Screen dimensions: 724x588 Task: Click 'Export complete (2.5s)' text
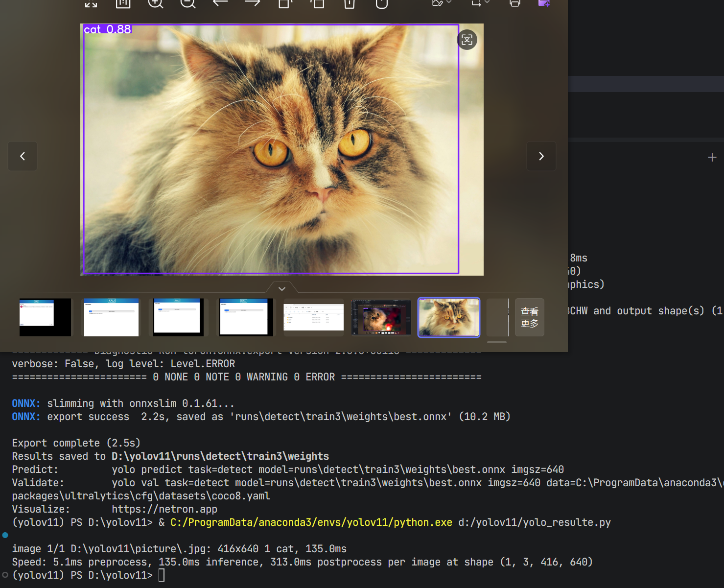(76, 443)
